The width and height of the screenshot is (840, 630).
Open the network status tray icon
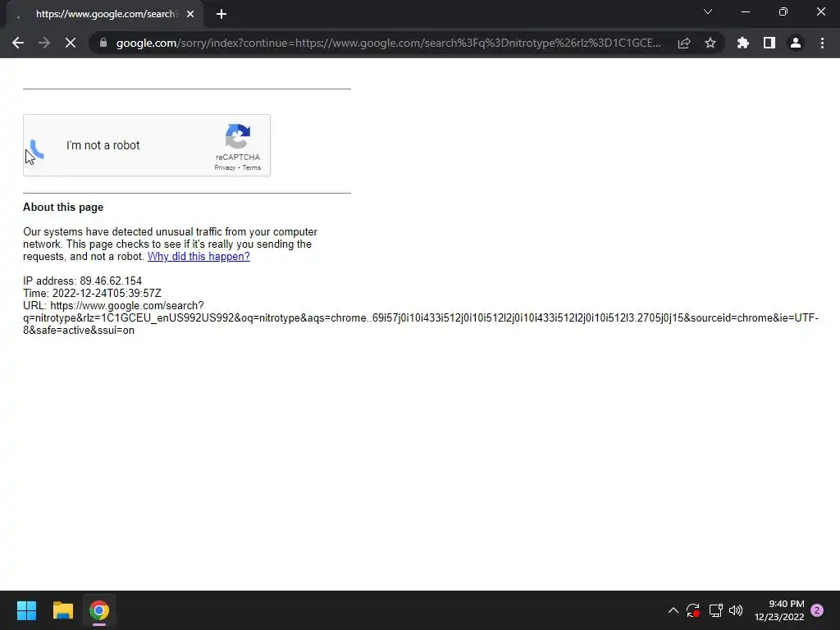coord(715,610)
